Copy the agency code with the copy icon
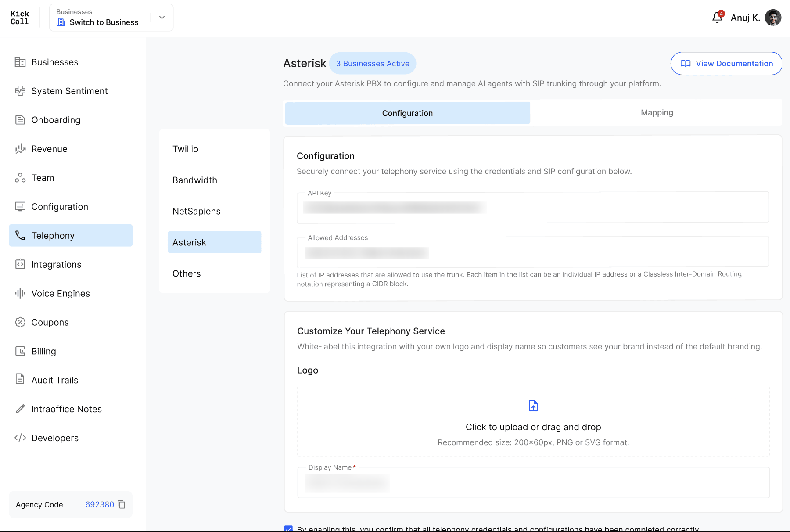The width and height of the screenshot is (790, 532). (122, 504)
